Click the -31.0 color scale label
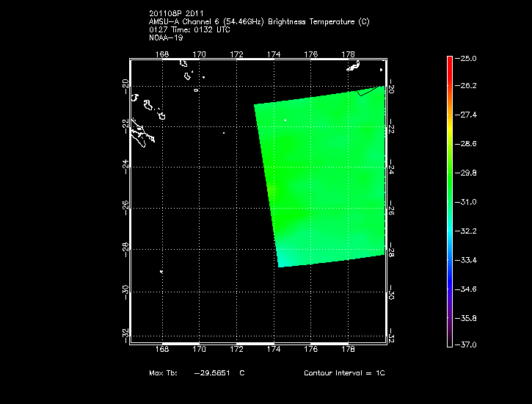 pos(467,201)
